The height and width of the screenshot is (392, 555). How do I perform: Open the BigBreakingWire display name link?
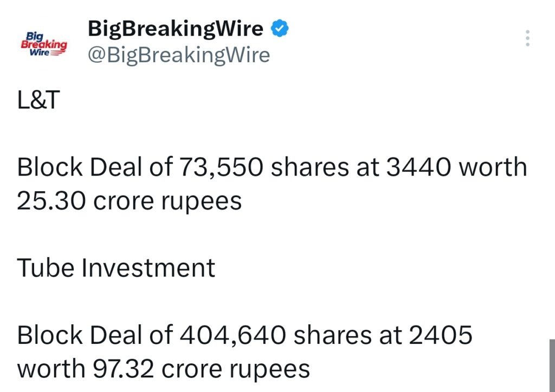click(x=175, y=28)
